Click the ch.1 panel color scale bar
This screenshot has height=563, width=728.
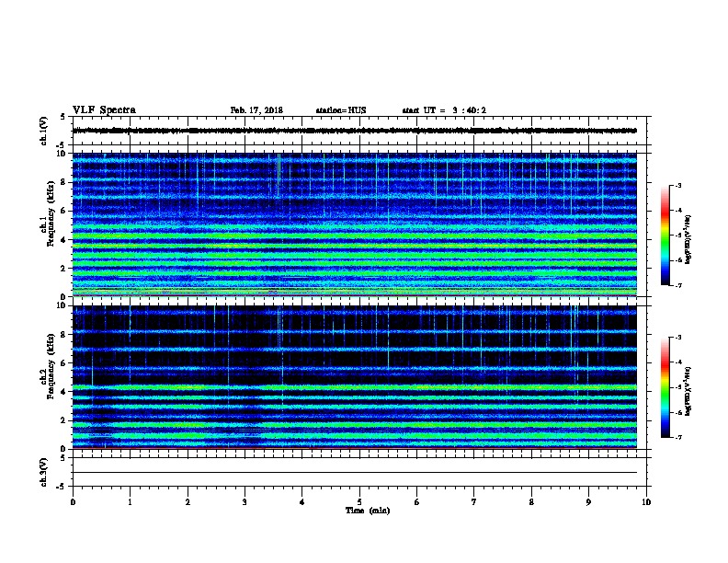(x=665, y=236)
